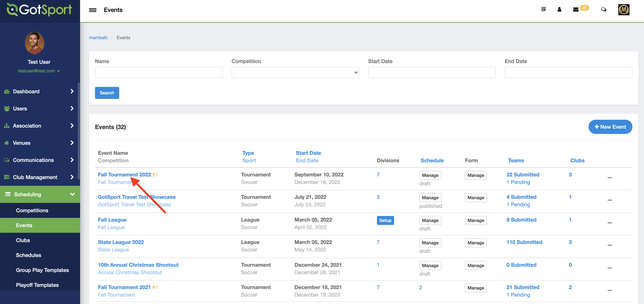Expand the Communications menu chevron

(x=72, y=160)
